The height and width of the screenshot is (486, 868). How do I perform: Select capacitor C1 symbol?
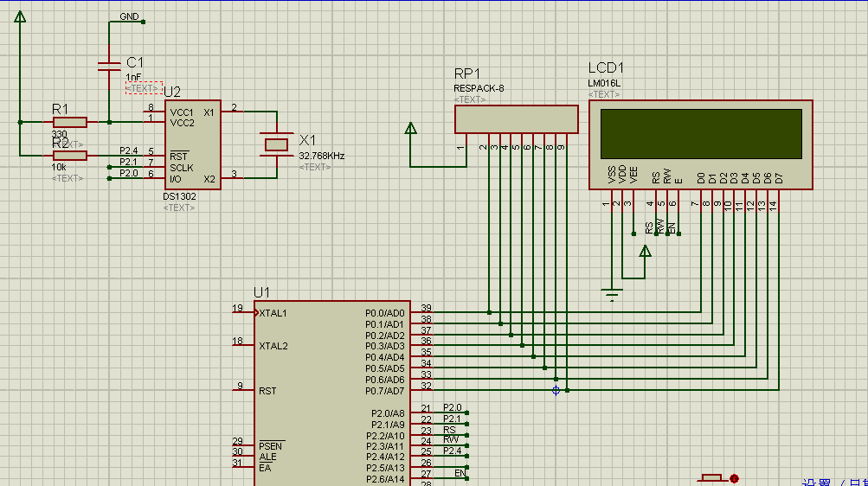pos(109,67)
